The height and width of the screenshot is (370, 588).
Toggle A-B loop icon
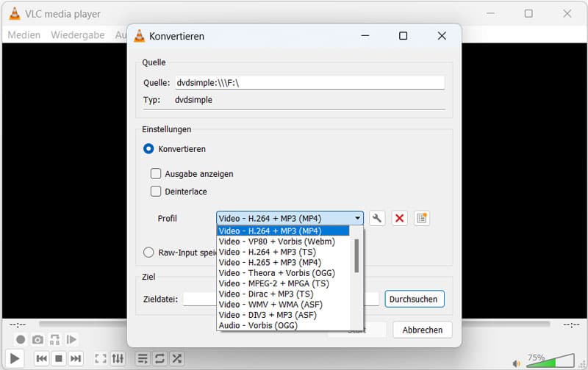[x=54, y=340]
